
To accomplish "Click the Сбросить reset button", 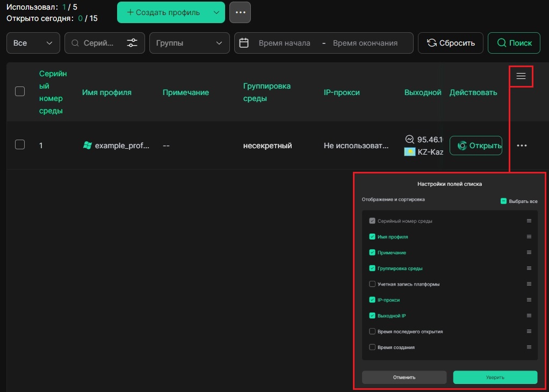I will (451, 43).
